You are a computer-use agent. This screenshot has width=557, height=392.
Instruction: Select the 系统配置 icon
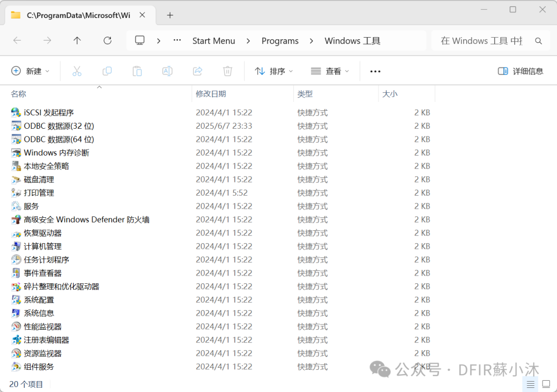pyautogui.click(x=16, y=300)
